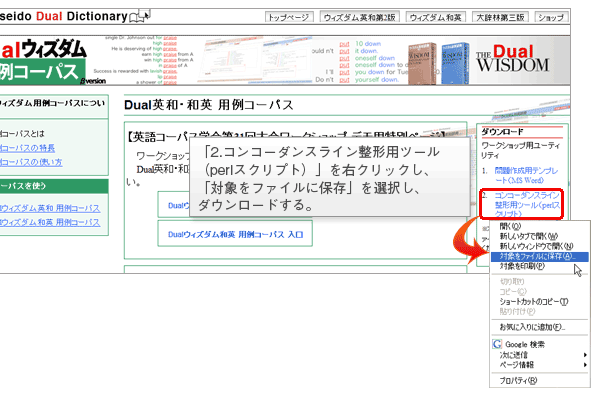Click THE Dual WISDOM banner logo

click(513, 59)
